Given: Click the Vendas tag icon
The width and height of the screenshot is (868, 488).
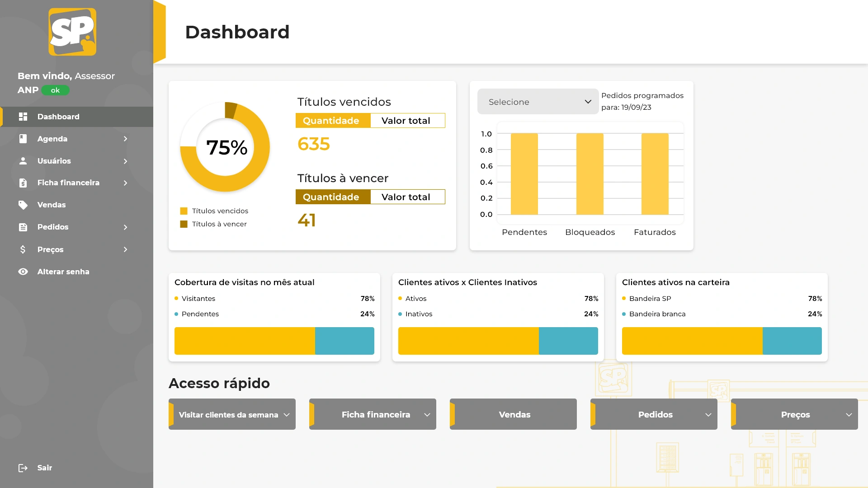Looking at the screenshot, I should 23,205.
